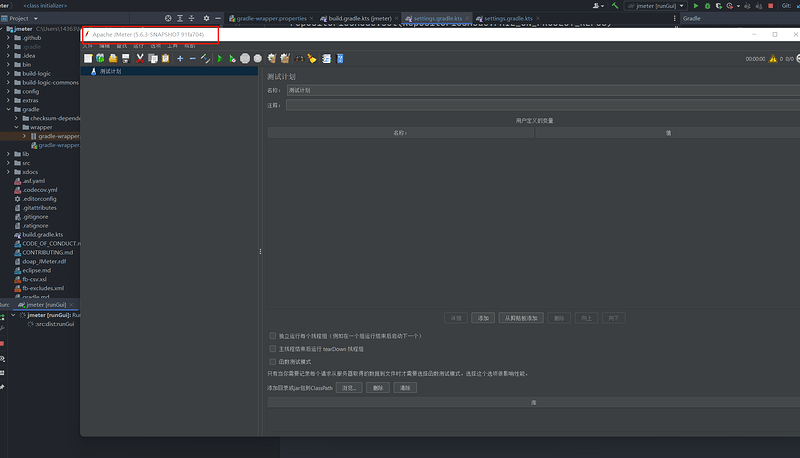Click the Toggle enable/disable icon in JMeter toolbar
The width and height of the screenshot is (800, 458).
tap(205, 59)
